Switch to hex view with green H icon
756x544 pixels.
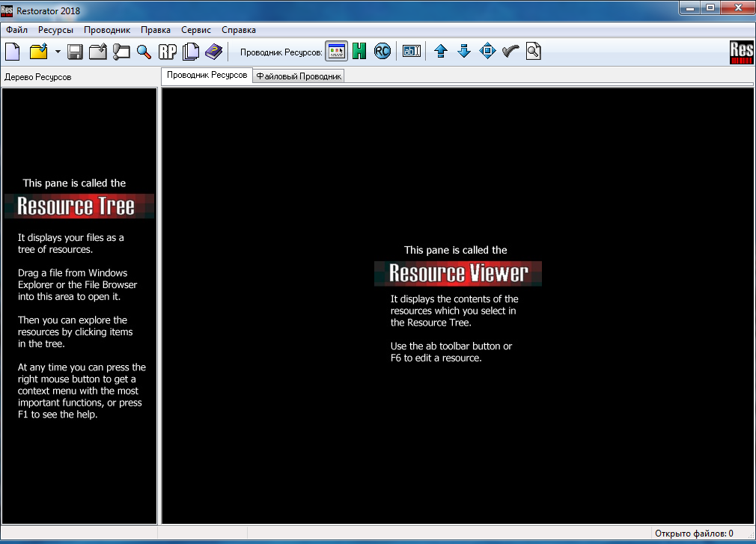[359, 51]
